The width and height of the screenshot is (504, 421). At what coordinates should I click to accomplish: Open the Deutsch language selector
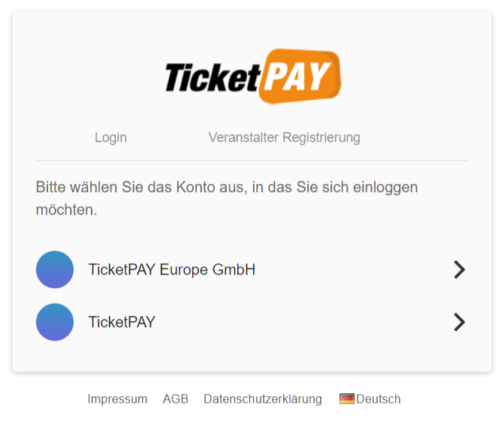[x=370, y=398]
